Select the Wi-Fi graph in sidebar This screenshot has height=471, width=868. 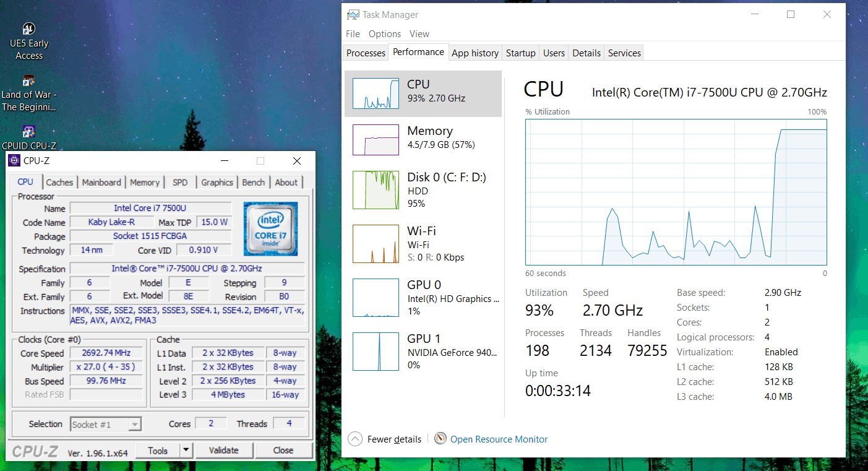[x=376, y=244]
